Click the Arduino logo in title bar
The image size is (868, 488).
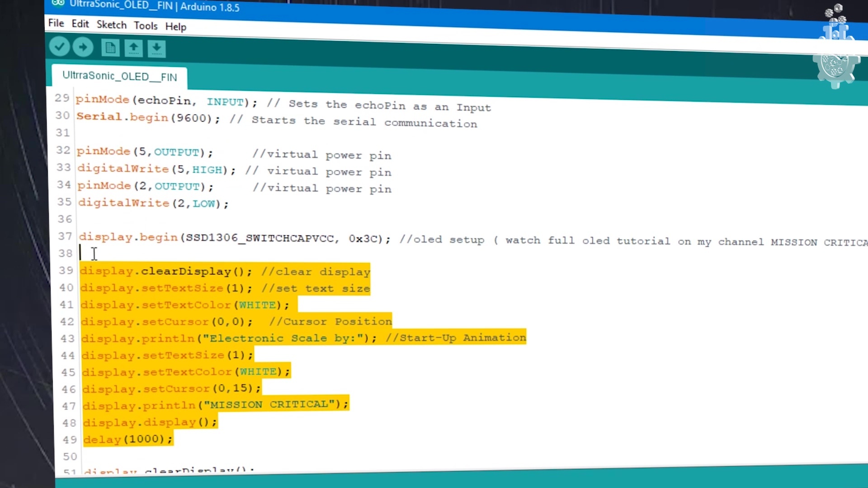click(58, 4)
